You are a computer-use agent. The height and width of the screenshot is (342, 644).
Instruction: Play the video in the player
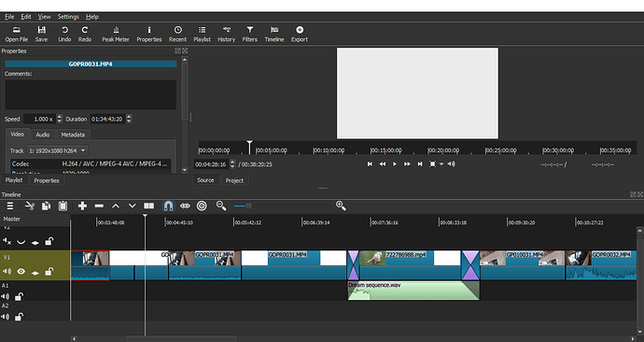pyautogui.click(x=395, y=164)
